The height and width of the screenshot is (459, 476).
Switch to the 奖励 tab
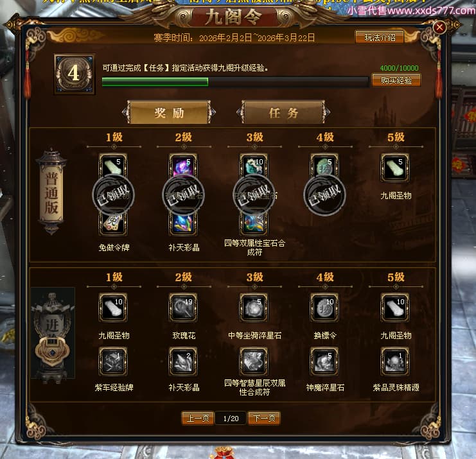click(x=169, y=112)
